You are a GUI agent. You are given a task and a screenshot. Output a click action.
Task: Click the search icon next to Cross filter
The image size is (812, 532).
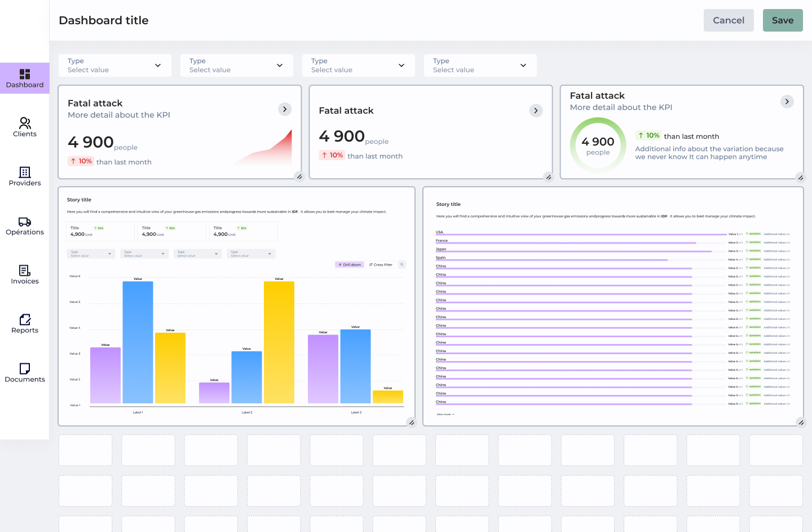tap(402, 265)
